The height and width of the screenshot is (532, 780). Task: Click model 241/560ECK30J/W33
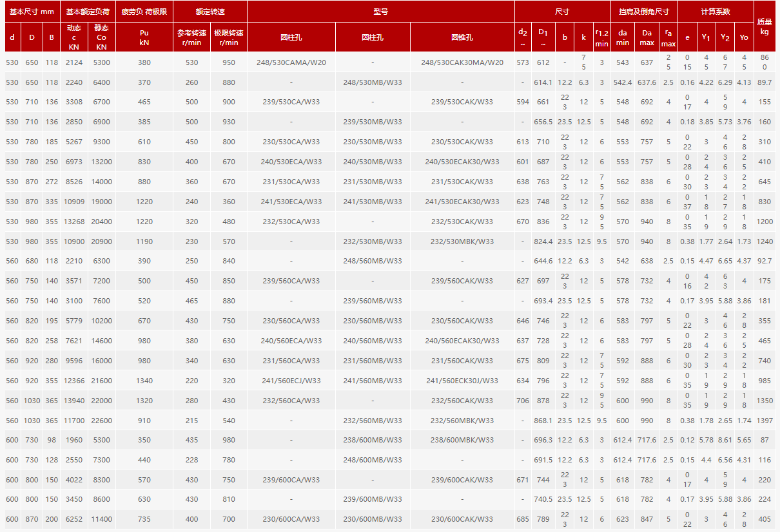click(x=462, y=381)
